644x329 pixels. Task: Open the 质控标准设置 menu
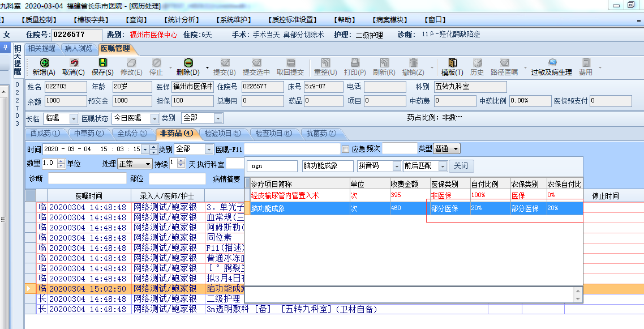pos(293,20)
